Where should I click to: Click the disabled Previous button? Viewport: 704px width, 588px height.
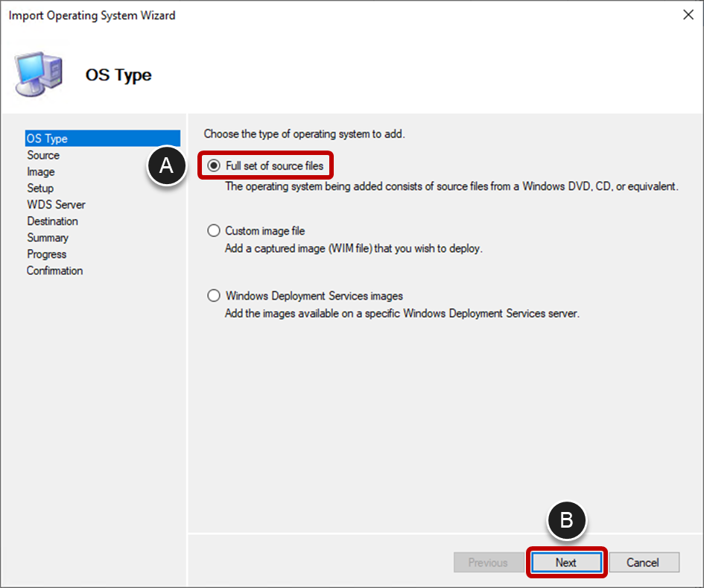click(488, 563)
